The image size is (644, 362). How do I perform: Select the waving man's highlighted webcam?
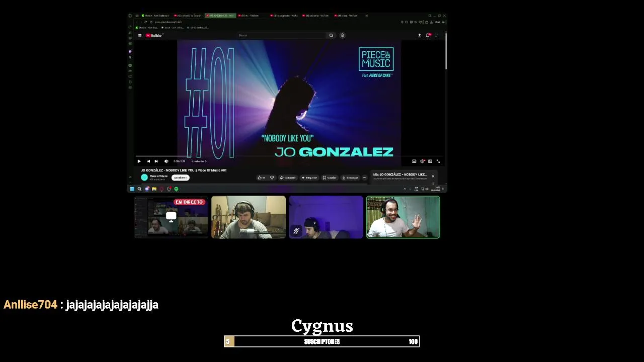pyautogui.click(x=403, y=217)
